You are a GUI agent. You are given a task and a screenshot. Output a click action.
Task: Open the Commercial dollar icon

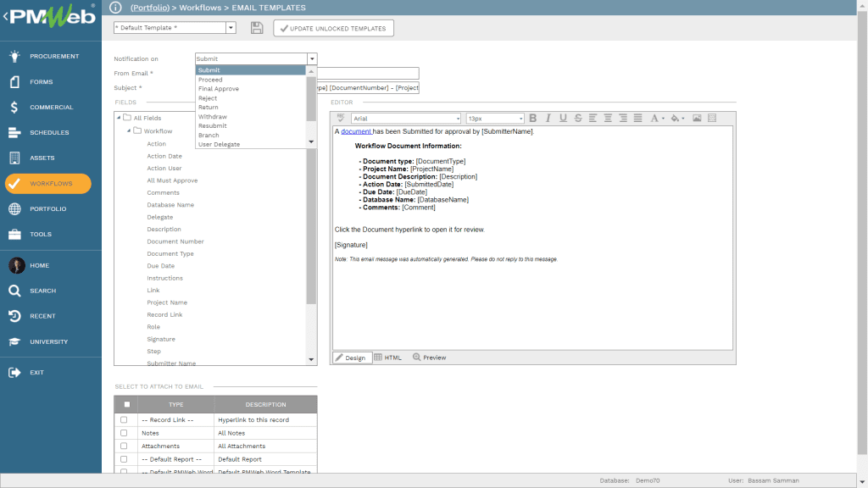pos(15,107)
